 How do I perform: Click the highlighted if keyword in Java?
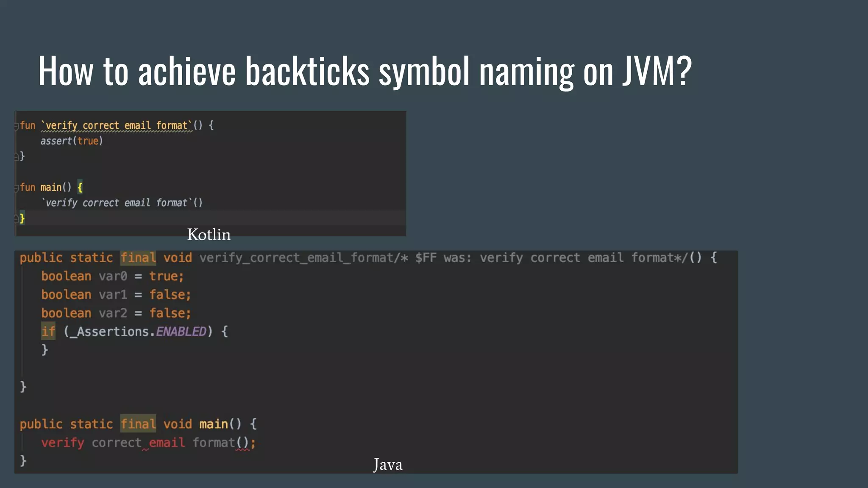click(48, 331)
